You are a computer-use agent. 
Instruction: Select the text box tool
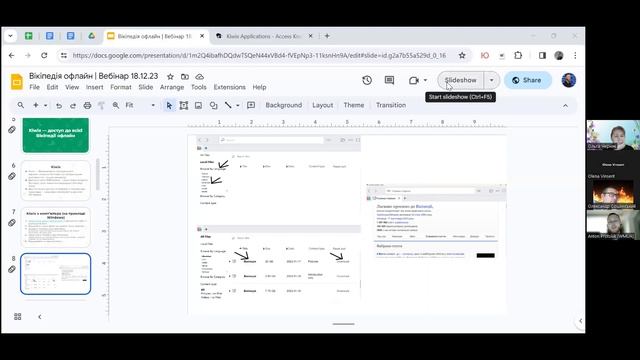[184, 105]
